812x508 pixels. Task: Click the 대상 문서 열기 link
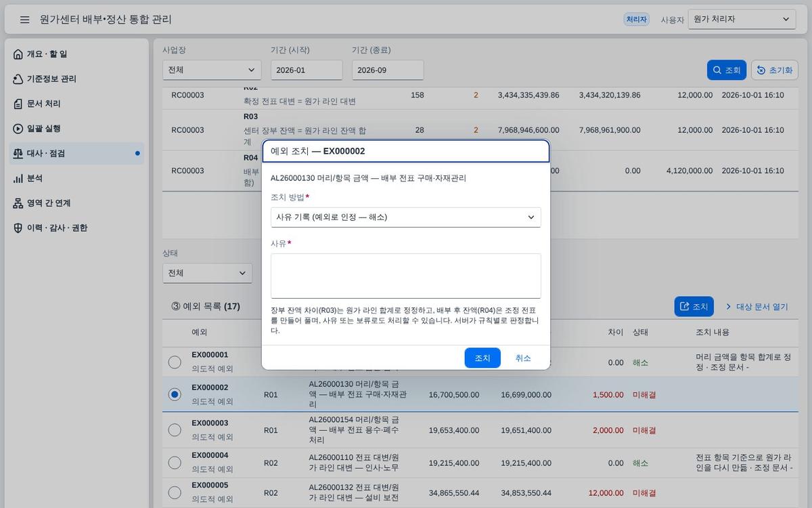pos(757,306)
